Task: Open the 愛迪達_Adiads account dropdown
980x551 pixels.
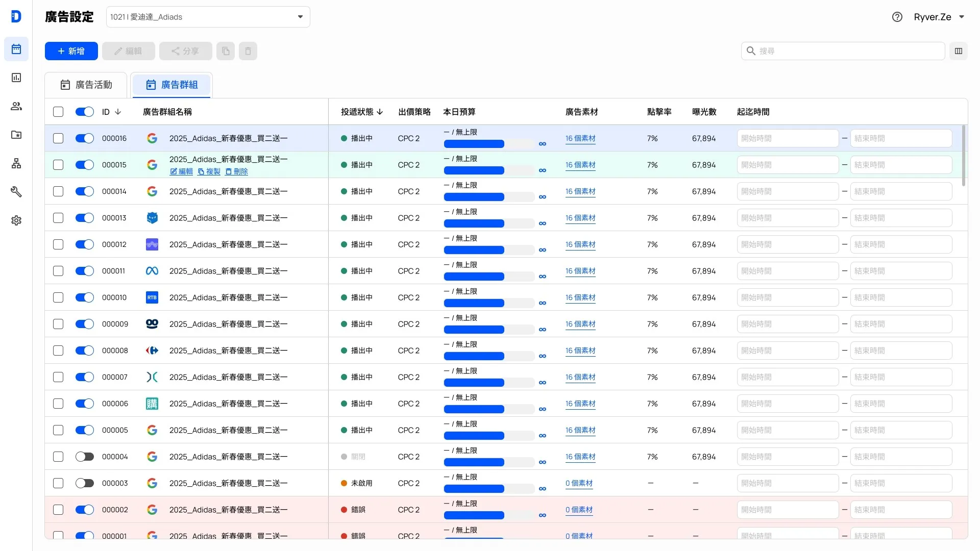Action: click(208, 17)
